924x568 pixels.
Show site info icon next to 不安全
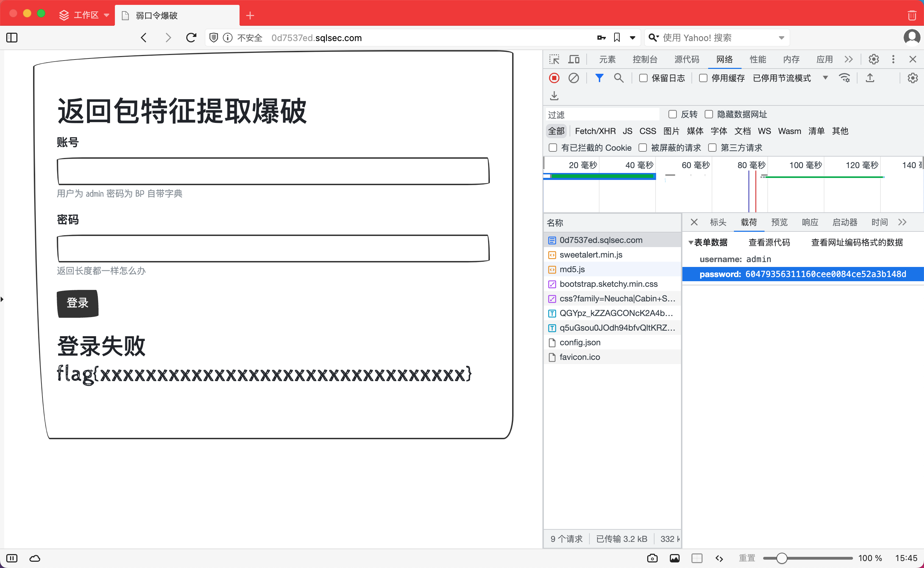(228, 38)
